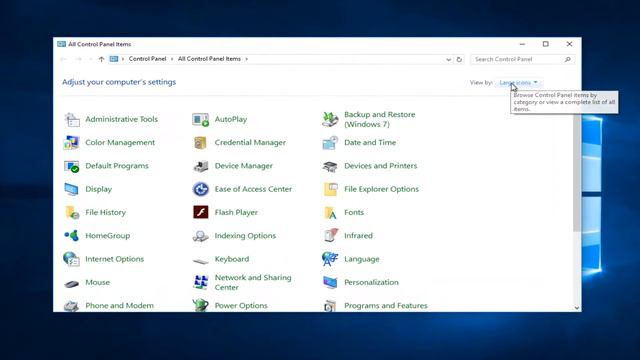640x360 pixels.
Task: Click the vertical scrollbar thumb
Action: [577, 173]
